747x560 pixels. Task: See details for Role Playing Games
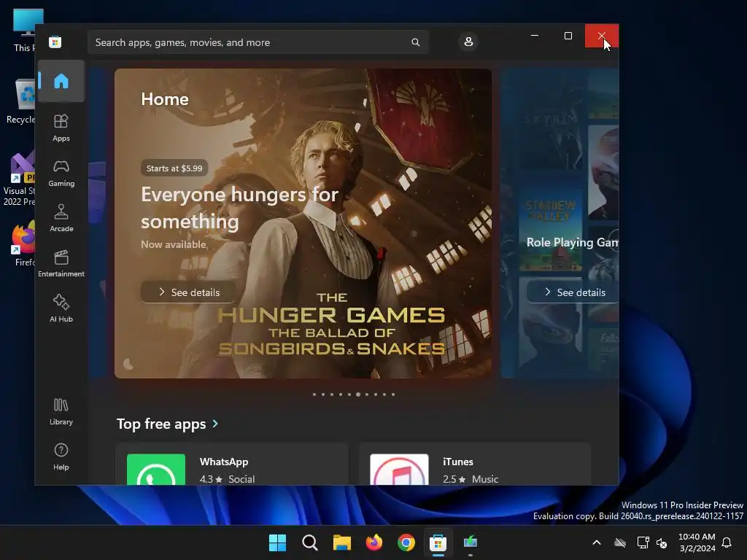tap(573, 292)
